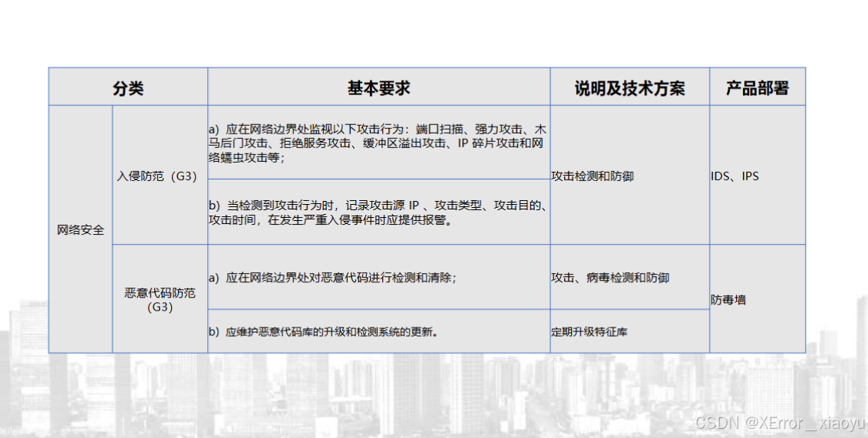Select the 攻击检测和防御 cell
The image size is (868, 438).
(629, 176)
